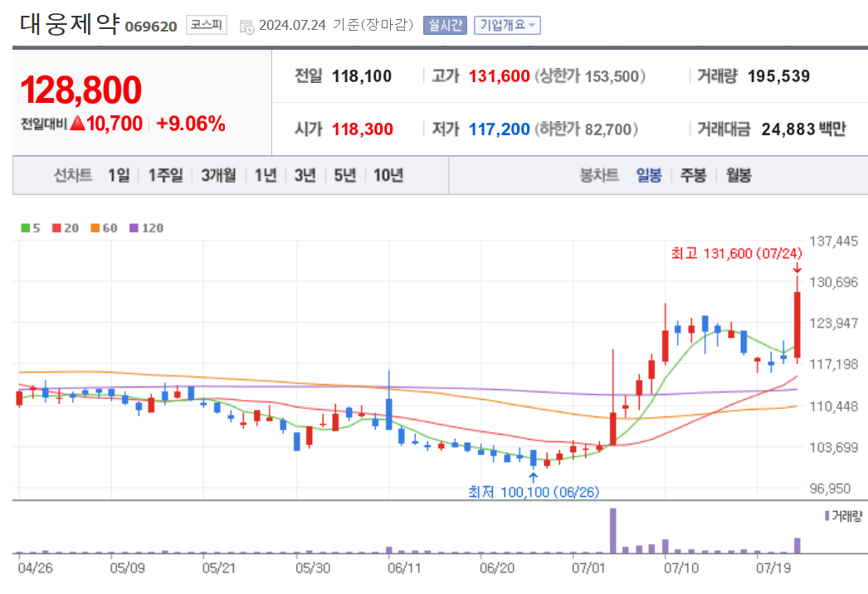Click the 07/24 volume bar at far right

(x=797, y=545)
